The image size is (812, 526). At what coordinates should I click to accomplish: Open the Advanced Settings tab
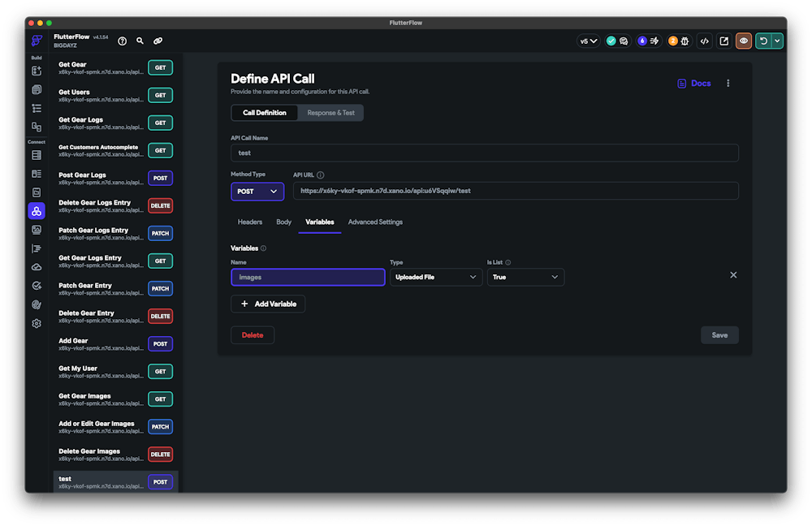click(x=375, y=222)
